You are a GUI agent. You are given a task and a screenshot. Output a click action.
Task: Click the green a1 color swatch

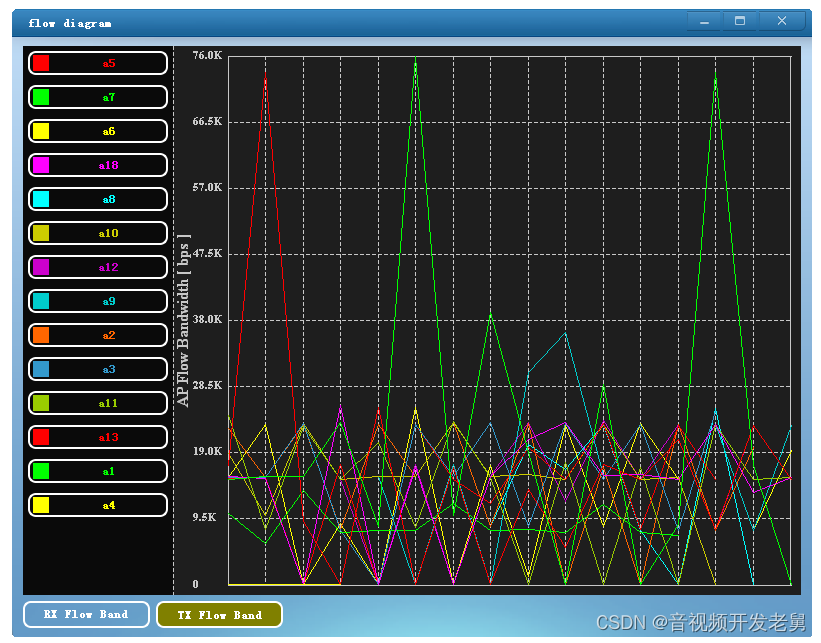pyautogui.click(x=41, y=471)
